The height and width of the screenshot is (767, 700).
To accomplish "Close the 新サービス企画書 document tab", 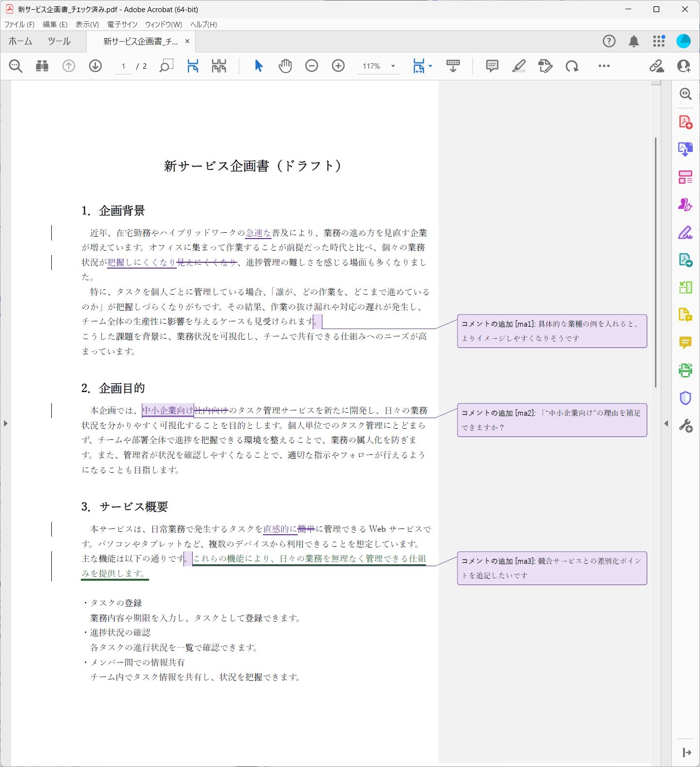I will click(x=187, y=42).
